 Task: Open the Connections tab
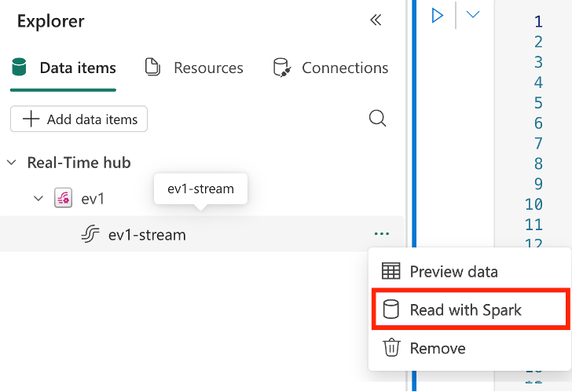pyautogui.click(x=331, y=68)
